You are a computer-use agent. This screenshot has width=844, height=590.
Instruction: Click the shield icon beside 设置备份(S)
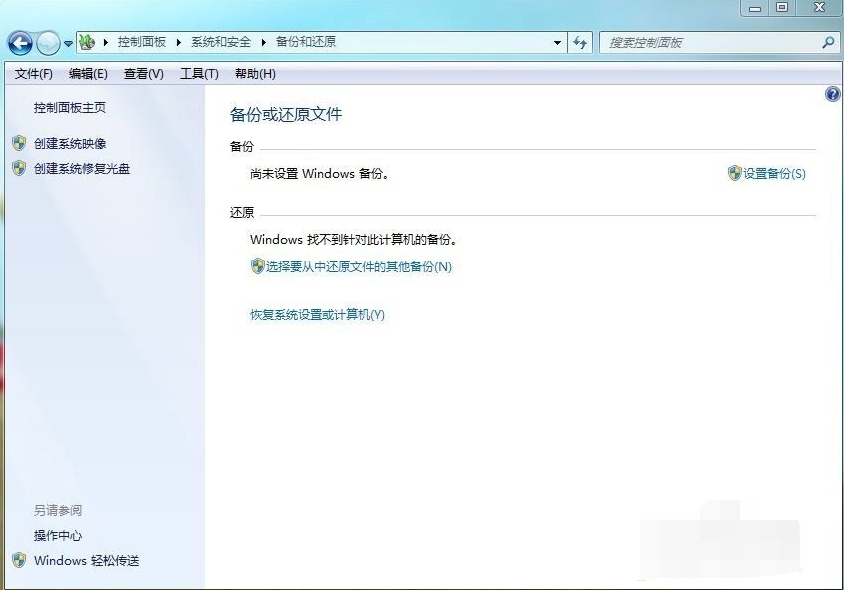734,173
